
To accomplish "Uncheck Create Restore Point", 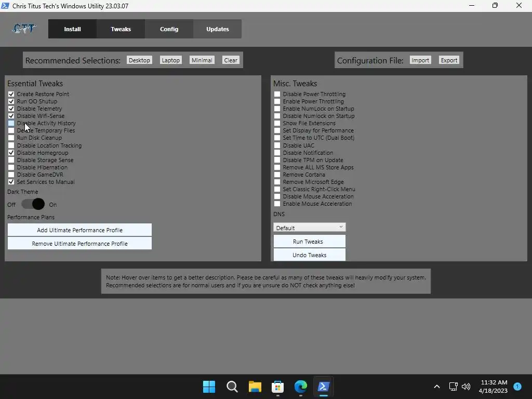I will click(11, 94).
